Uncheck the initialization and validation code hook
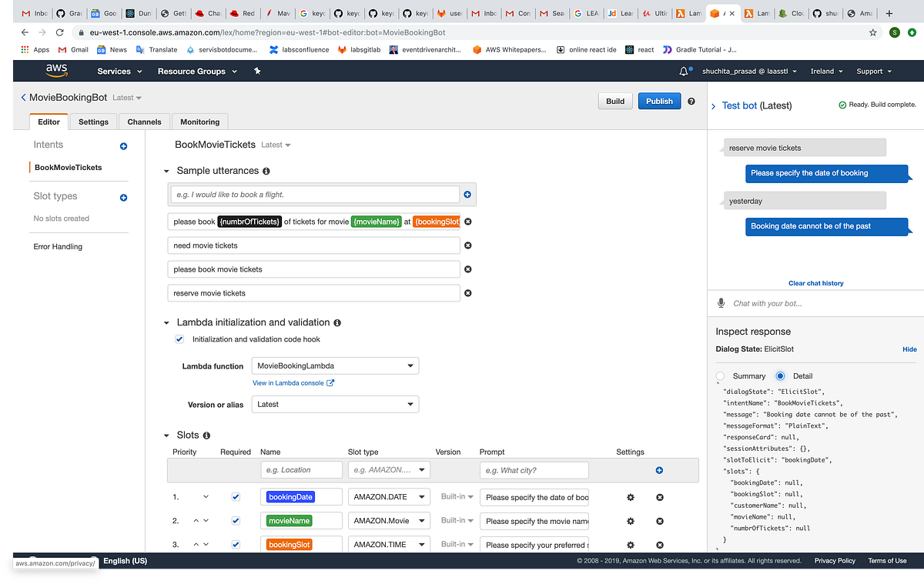This screenshot has height=584, width=924. coord(179,339)
